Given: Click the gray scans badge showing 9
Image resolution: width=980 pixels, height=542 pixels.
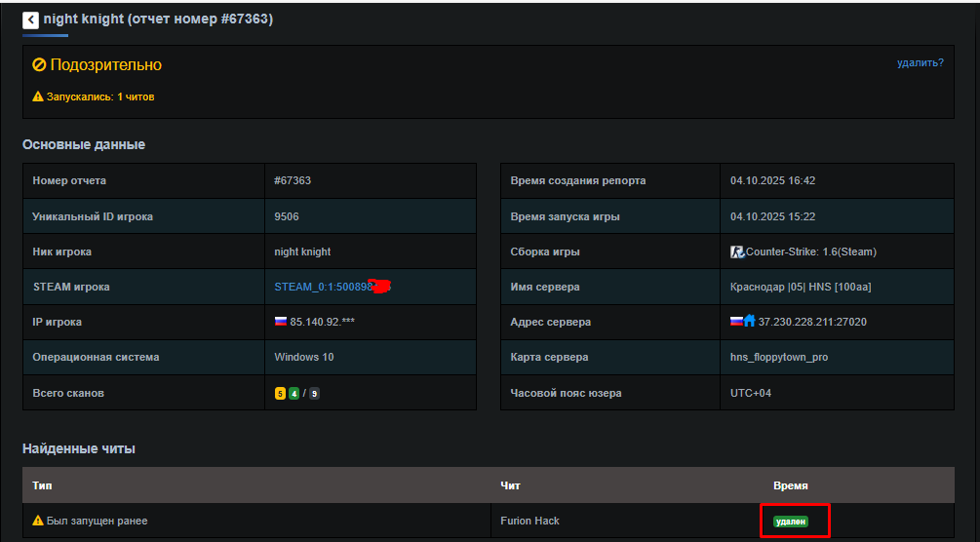Looking at the screenshot, I should tap(314, 393).
